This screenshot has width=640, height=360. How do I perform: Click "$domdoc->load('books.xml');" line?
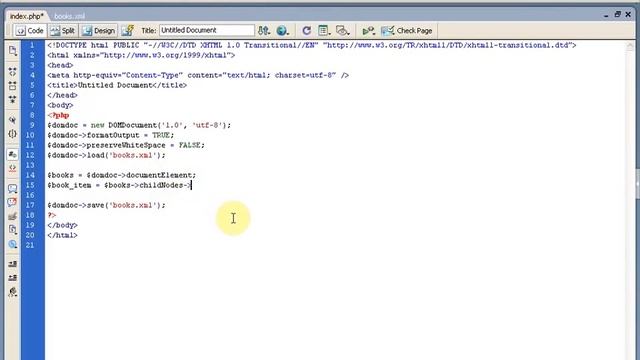click(x=107, y=156)
